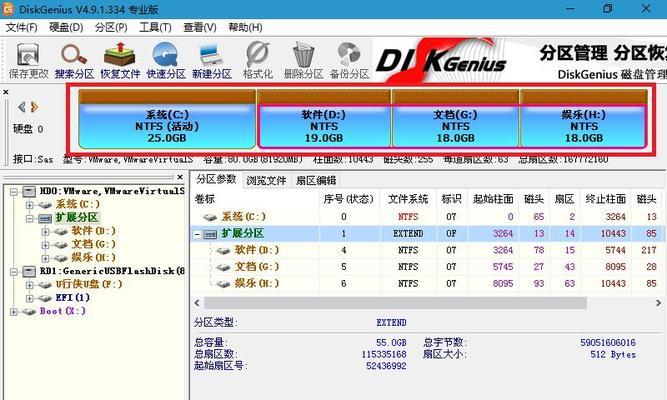Click the DiskGenius app icon in the title bar
Image resolution: width=667 pixels, height=400 pixels.
8,9
